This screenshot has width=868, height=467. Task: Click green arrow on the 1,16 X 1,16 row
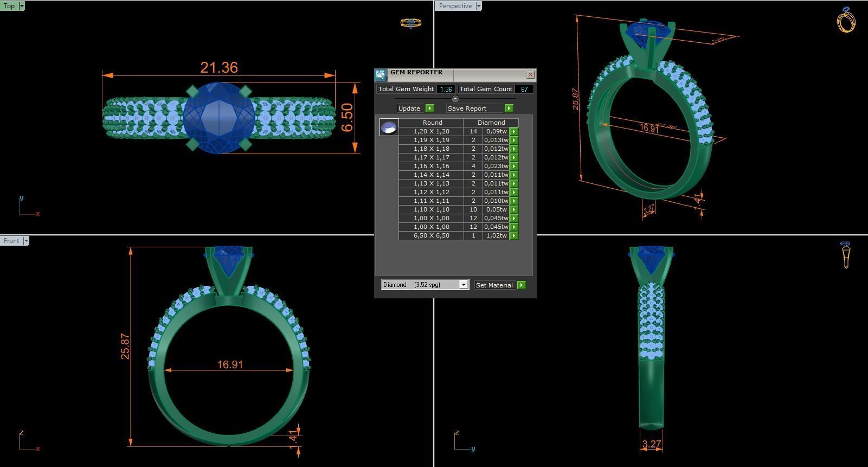coord(514,166)
